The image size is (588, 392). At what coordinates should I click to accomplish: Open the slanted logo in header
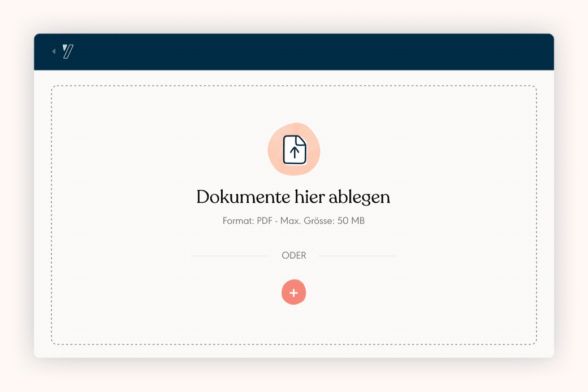68,51
